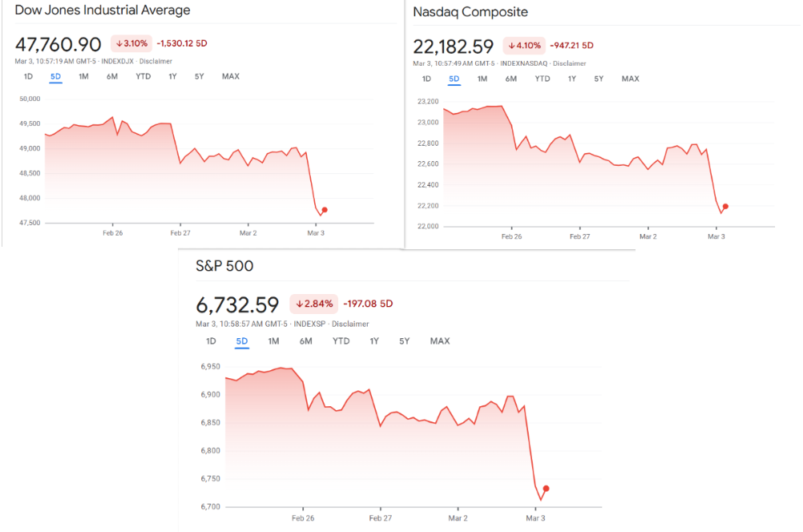This screenshot has height=532, width=803.
Task: Choose 5Y range for Nasdaq Composite
Action: pyautogui.click(x=599, y=79)
